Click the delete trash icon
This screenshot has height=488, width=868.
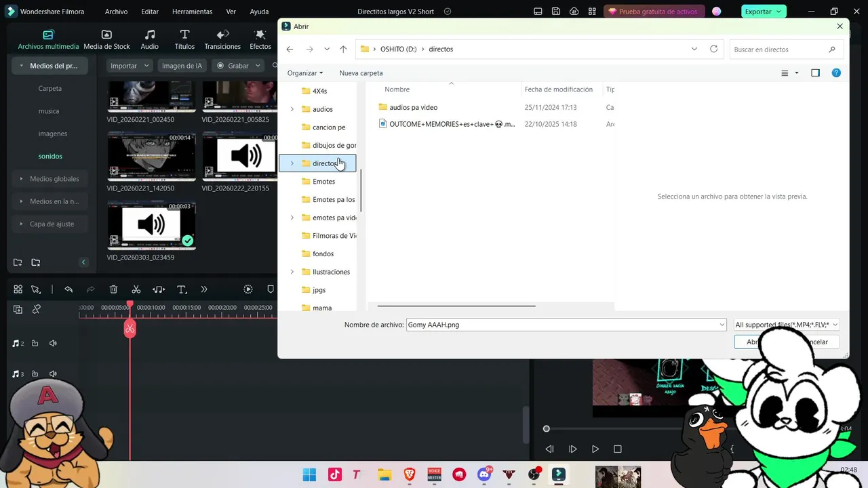point(114,289)
